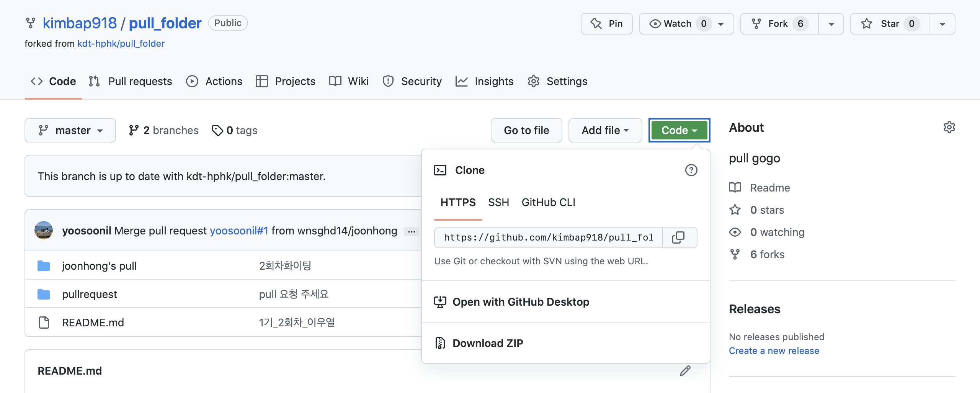This screenshot has width=980, height=393.
Task: Open the clone help question mark icon
Action: pos(691,170)
